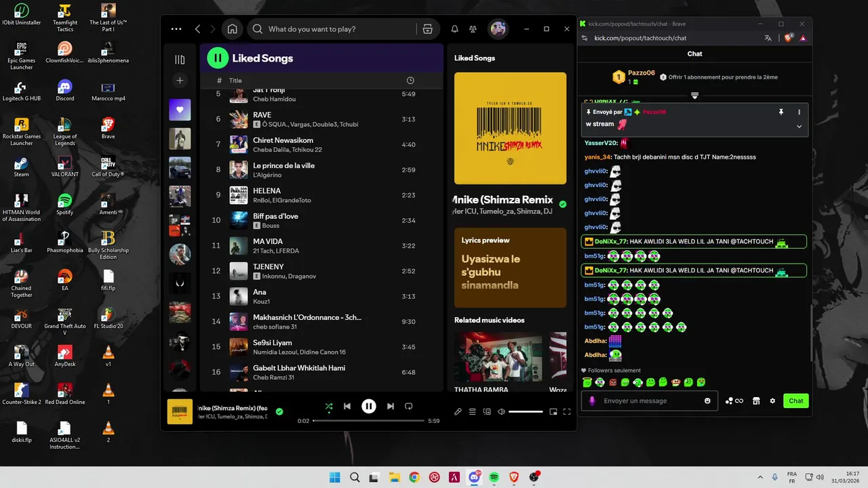Sort by the duration clock icon column
Viewport: 868px width, 488px height.
[410, 81]
